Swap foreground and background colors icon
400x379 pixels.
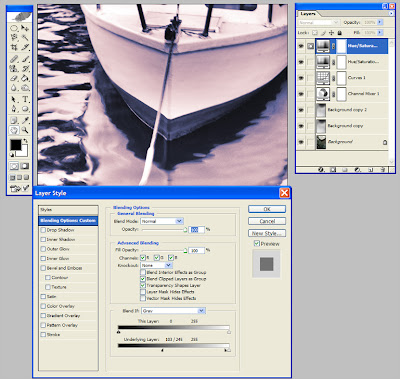pyautogui.click(x=25, y=141)
